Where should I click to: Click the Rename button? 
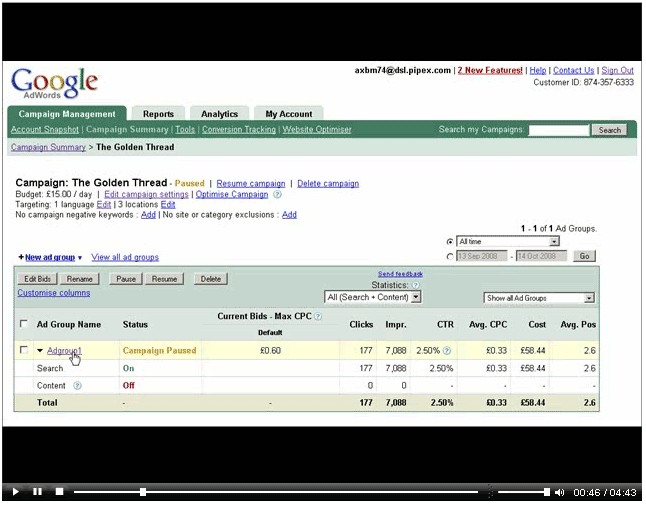(x=80, y=279)
